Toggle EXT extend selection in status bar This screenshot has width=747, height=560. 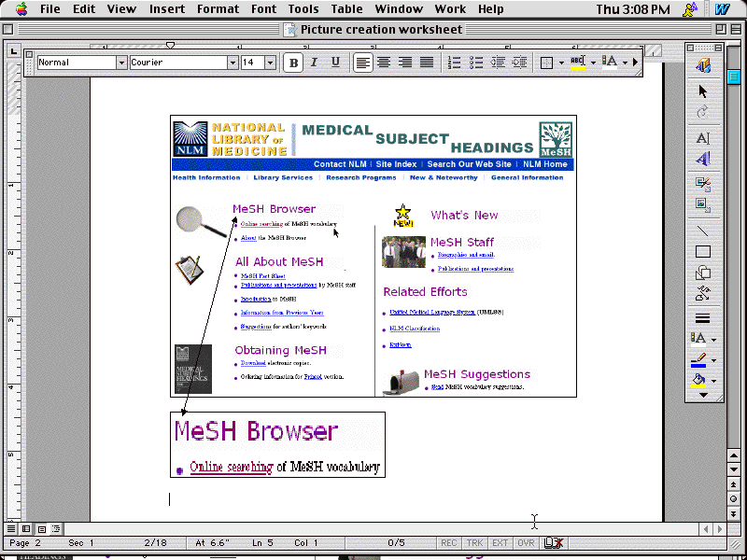point(500,543)
